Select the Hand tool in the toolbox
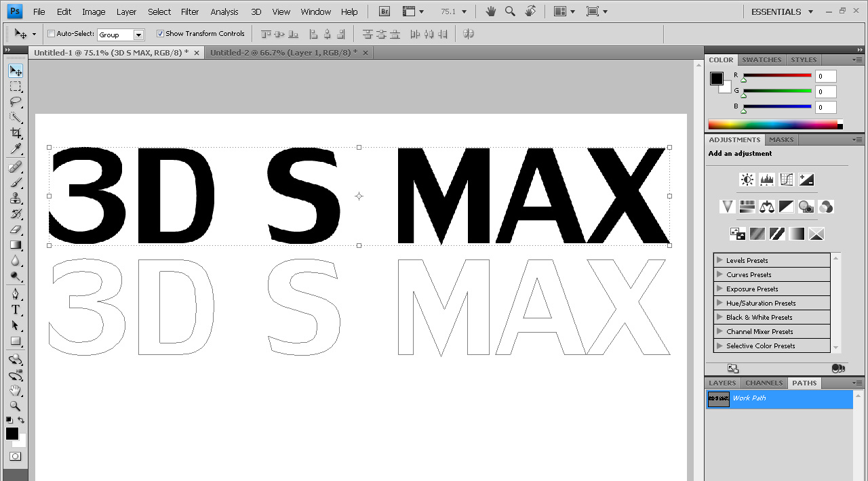This screenshot has height=481, width=868. (15, 391)
